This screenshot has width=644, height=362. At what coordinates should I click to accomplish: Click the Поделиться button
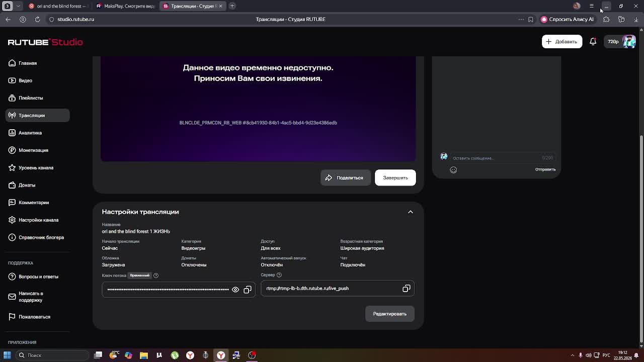pyautogui.click(x=345, y=177)
